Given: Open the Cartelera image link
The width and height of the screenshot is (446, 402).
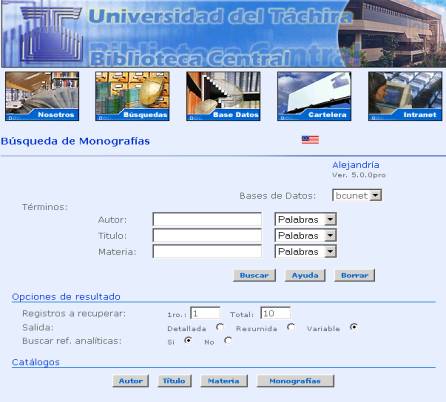Looking at the screenshot, I should [314, 96].
